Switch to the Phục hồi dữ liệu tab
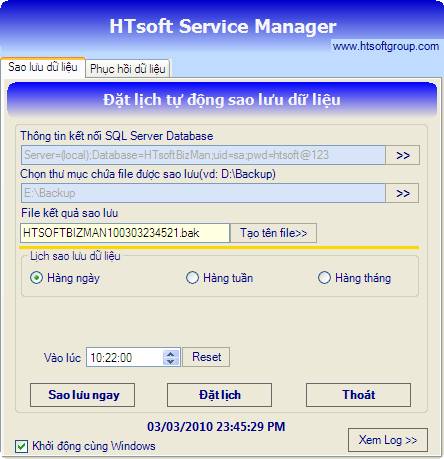 (128, 69)
